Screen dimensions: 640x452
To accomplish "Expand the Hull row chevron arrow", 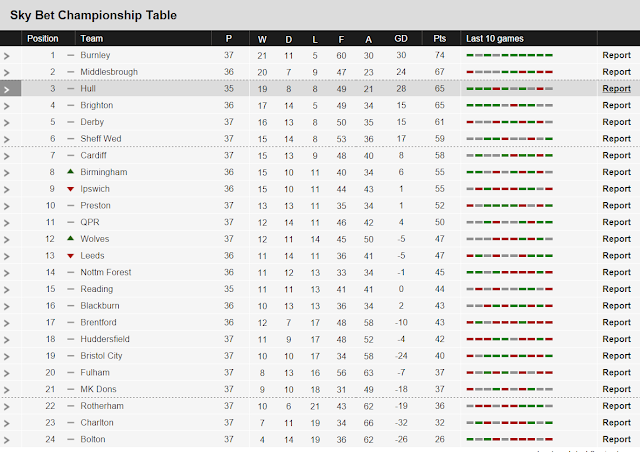I will (7, 89).
